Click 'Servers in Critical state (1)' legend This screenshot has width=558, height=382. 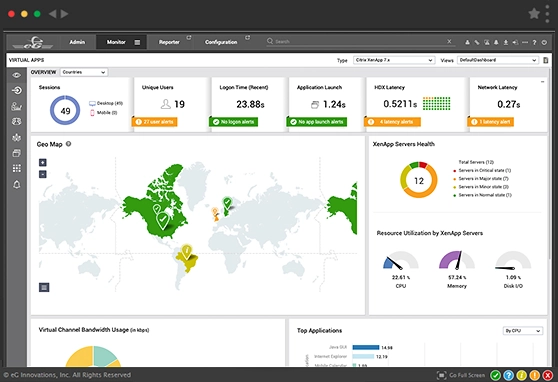coord(482,171)
